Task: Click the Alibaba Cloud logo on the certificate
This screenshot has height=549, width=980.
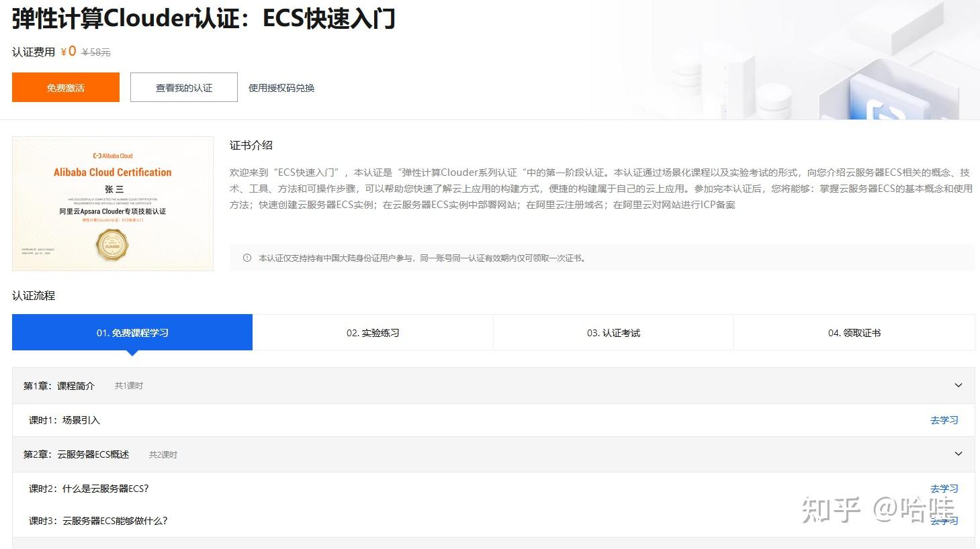Action: tap(112, 155)
